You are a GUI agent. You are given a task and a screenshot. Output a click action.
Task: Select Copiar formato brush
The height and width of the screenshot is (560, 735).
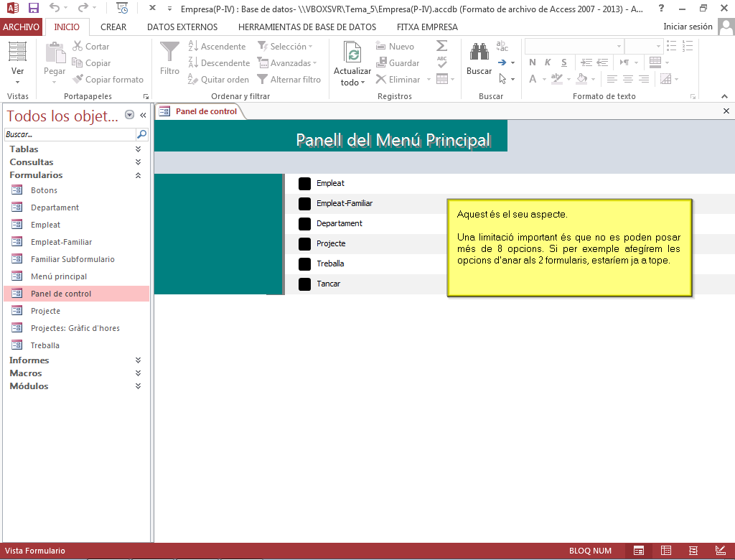[x=108, y=79]
